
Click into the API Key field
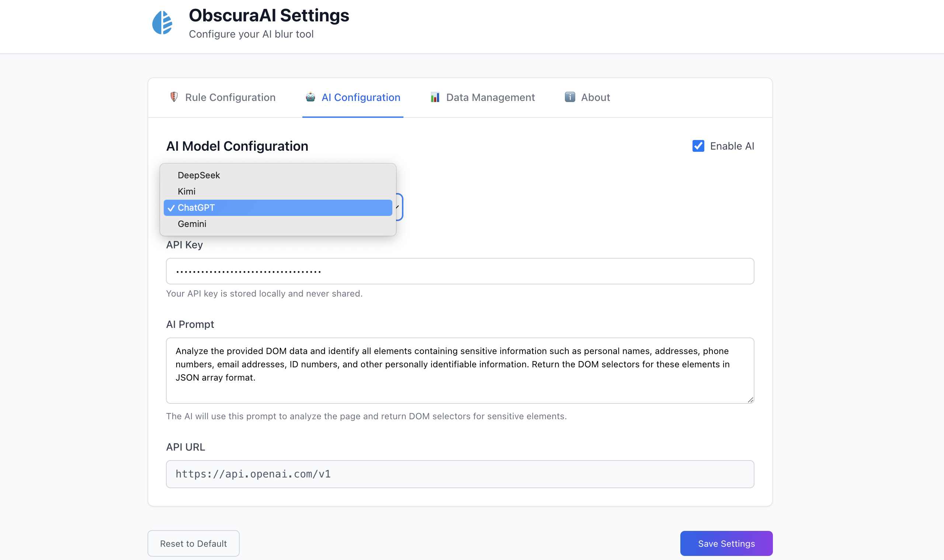[459, 271]
